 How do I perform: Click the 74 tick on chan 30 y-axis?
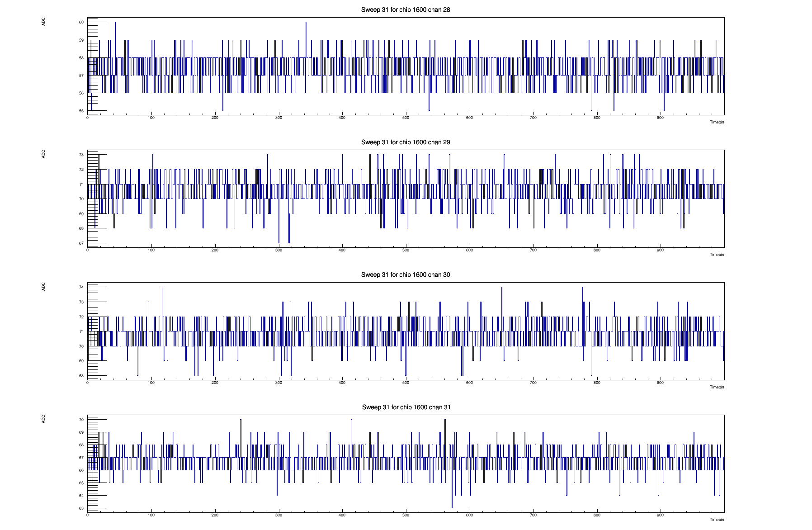81,287
